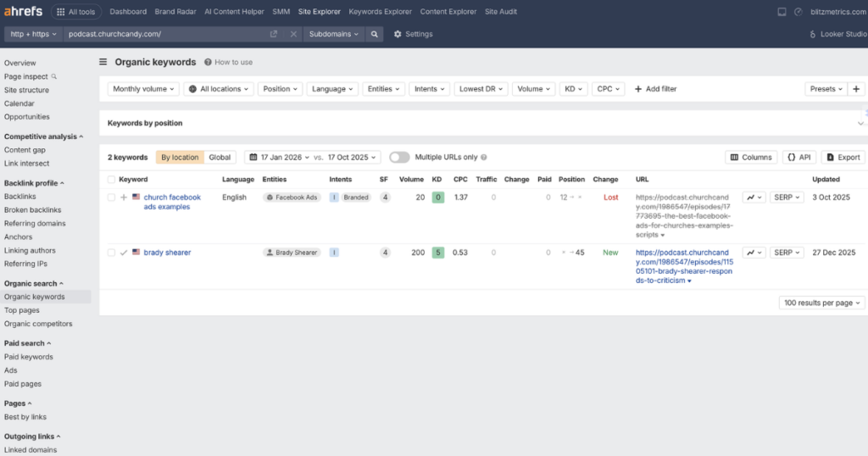Open trend chart for brady shearer row

tap(754, 253)
